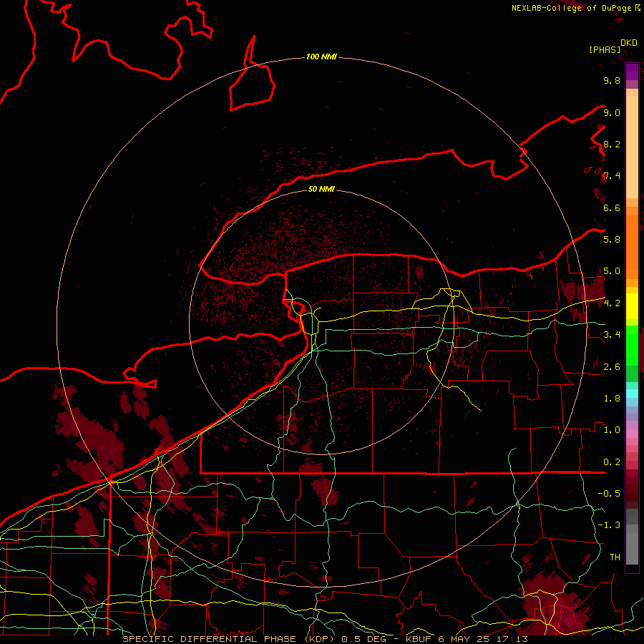Select the 9.0 value on the color scale
The height and width of the screenshot is (644, 644).
click(x=612, y=112)
